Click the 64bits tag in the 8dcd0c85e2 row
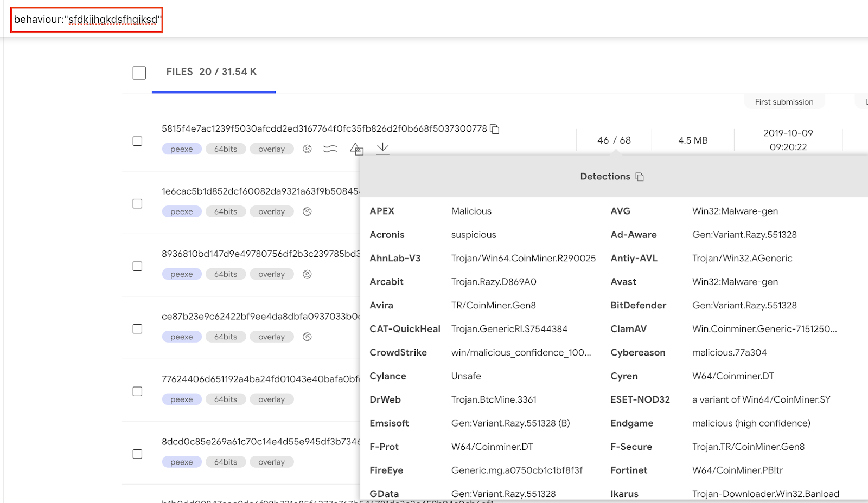Screen dimensions: 868x503 pos(226,462)
